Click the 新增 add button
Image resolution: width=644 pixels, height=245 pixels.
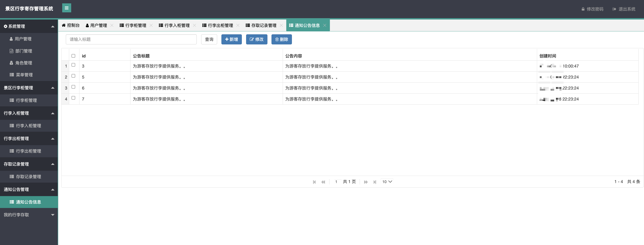click(x=232, y=39)
